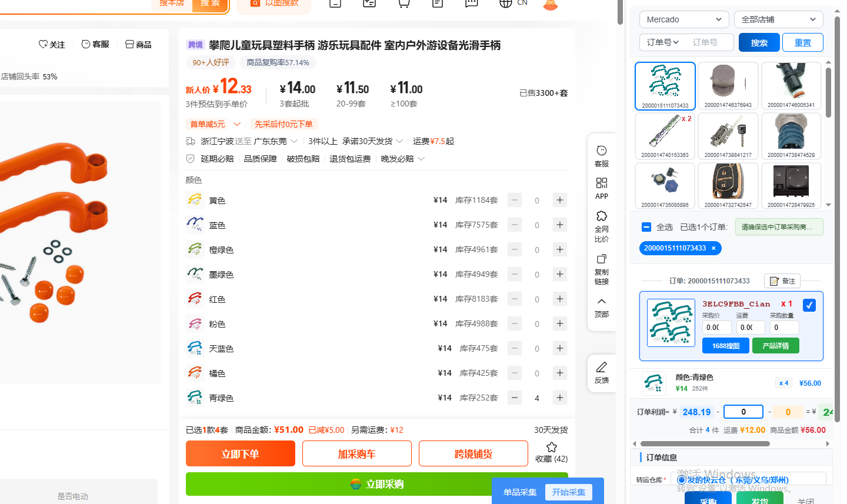Open the Mercado platform dropdown
847x504 pixels.
(684, 19)
